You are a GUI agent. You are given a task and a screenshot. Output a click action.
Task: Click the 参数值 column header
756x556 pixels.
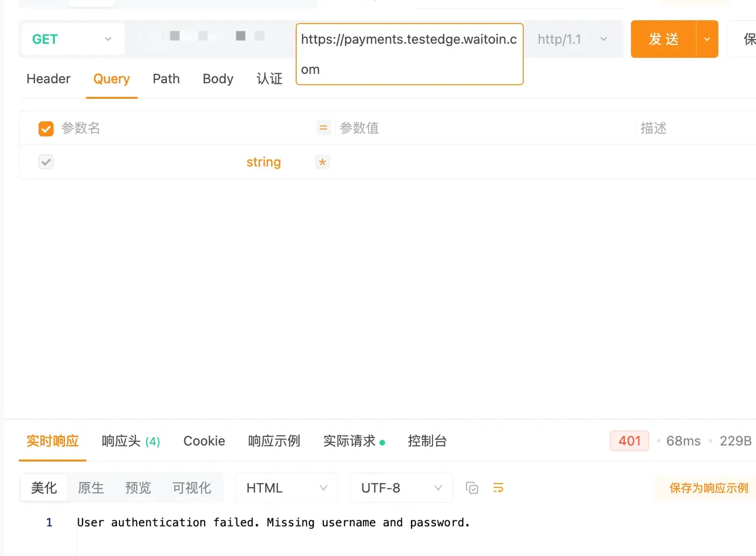(x=359, y=128)
